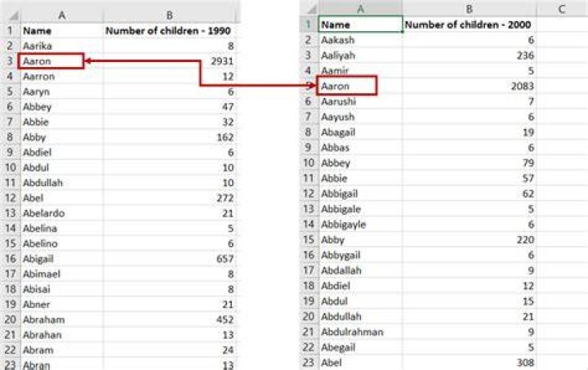
Task: Click the cell containing 2931
Action: tap(169, 60)
